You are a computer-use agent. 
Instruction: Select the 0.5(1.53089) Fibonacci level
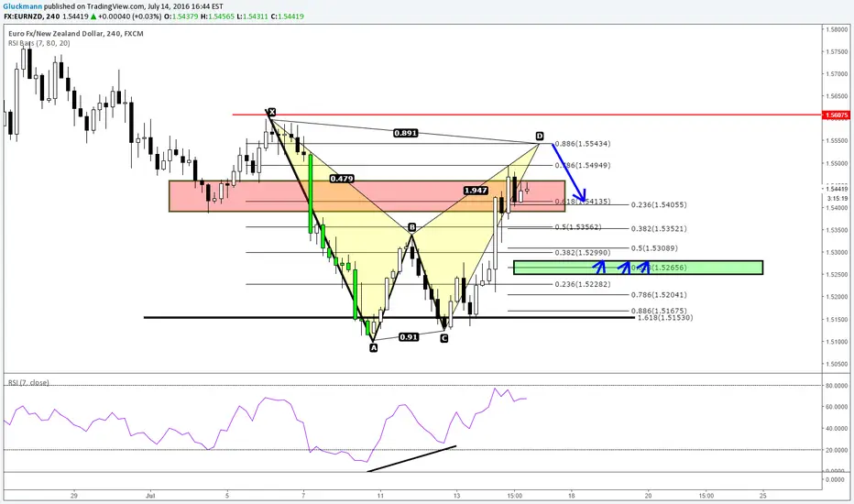(x=654, y=248)
